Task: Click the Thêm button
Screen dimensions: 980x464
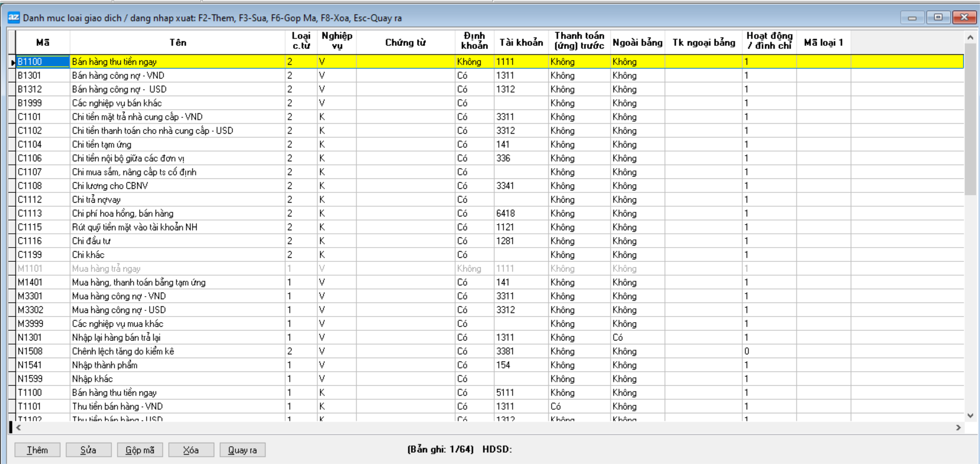Action: [37, 450]
